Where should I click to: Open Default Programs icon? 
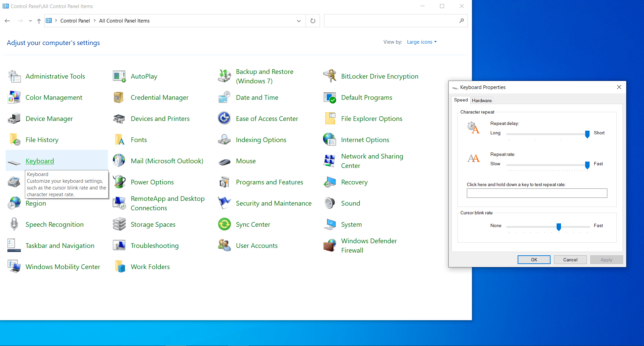pos(330,98)
